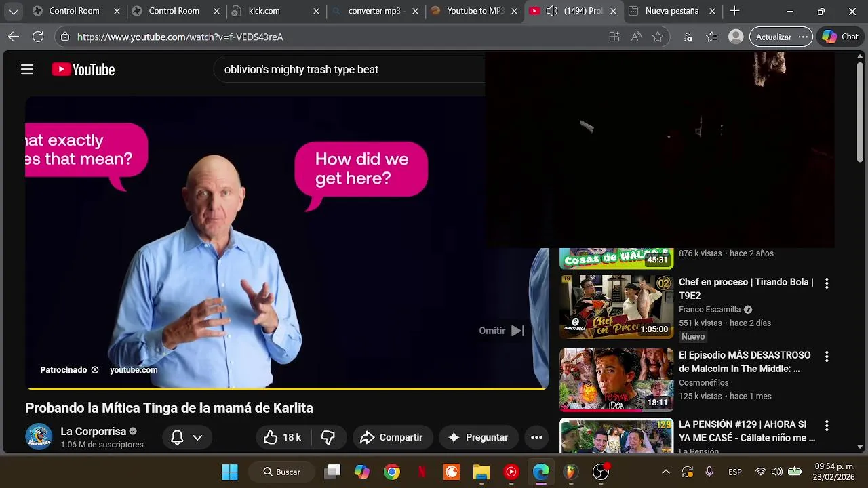868x488 pixels.
Task: Open more actions menu below the video
Action: click(536, 437)
